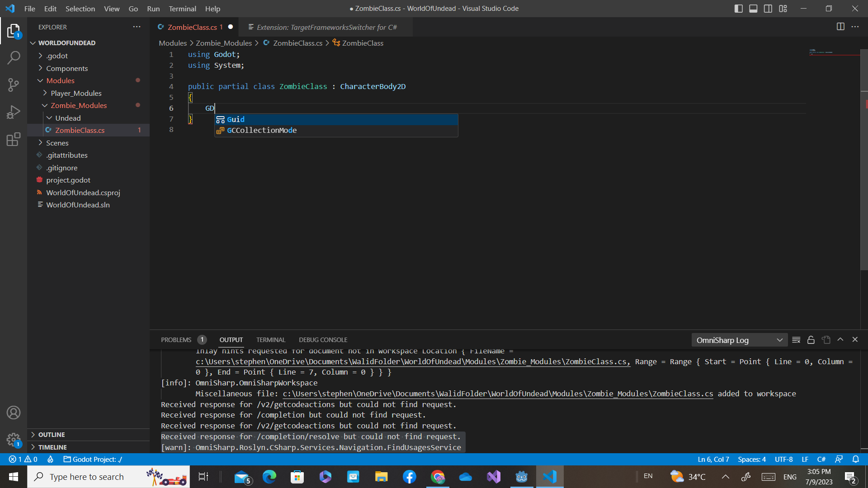Open the Clear Output icon in output panel

pyautogui.click(x=796, y=339)
